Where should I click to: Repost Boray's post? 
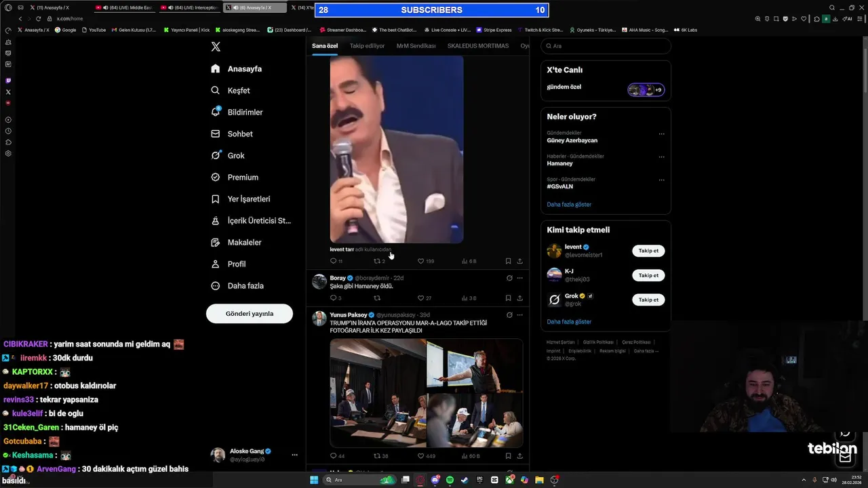377,298
